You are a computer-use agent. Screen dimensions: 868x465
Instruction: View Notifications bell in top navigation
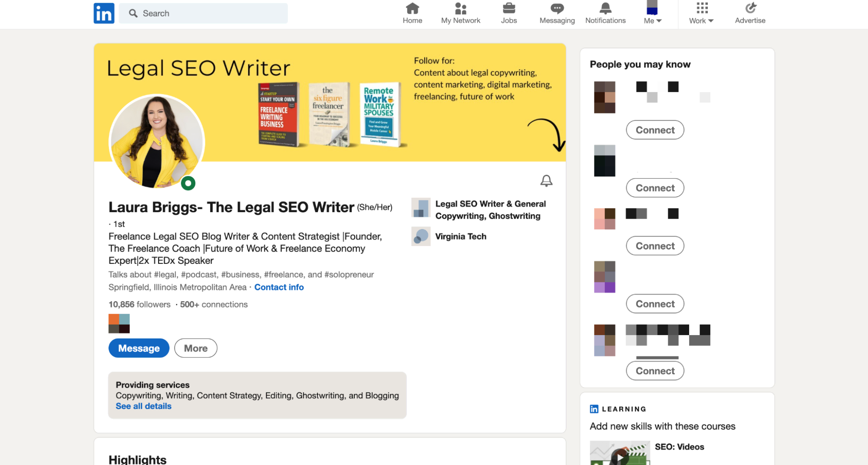605,9
